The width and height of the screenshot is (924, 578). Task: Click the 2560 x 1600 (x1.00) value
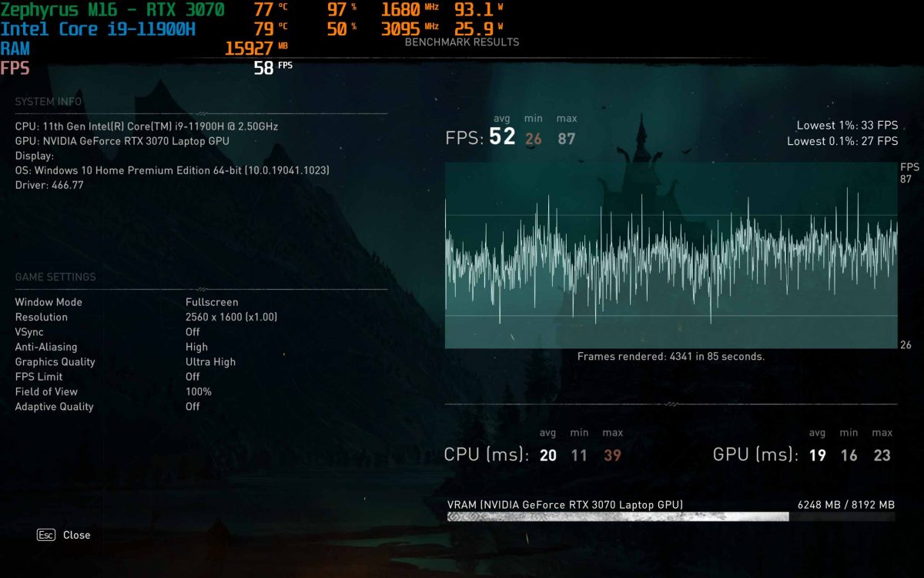[x=232, y=317]
